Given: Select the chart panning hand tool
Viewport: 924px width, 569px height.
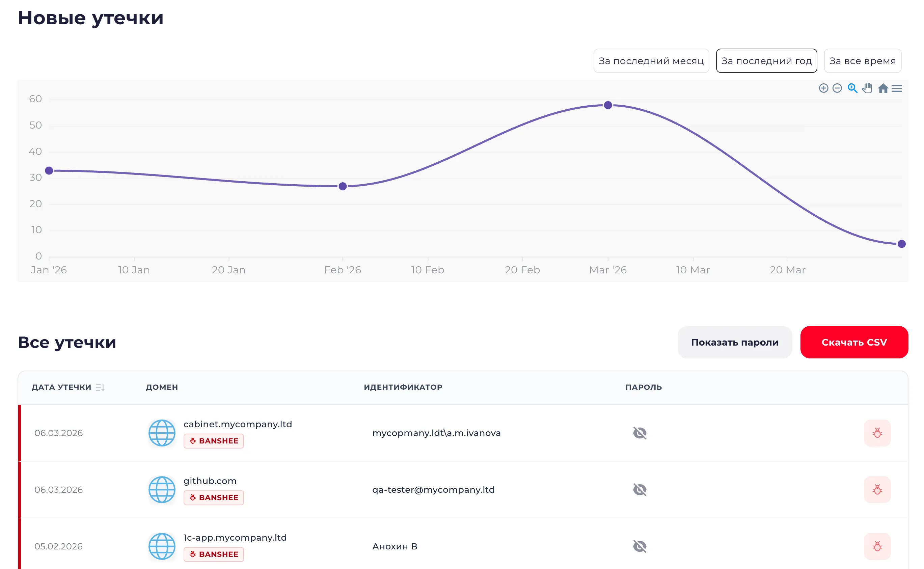Looking at the screenshot, I should (867, 88).
